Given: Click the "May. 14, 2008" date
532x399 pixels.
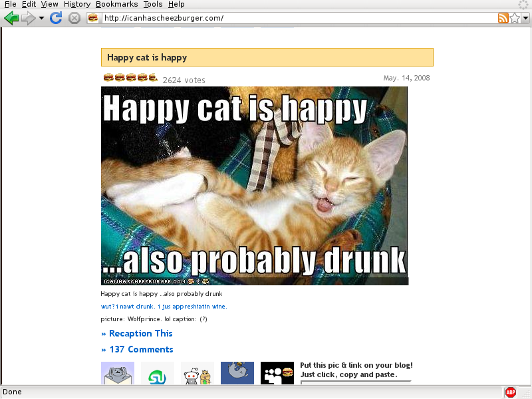Looking at the screenshot, I should [406, 78].
